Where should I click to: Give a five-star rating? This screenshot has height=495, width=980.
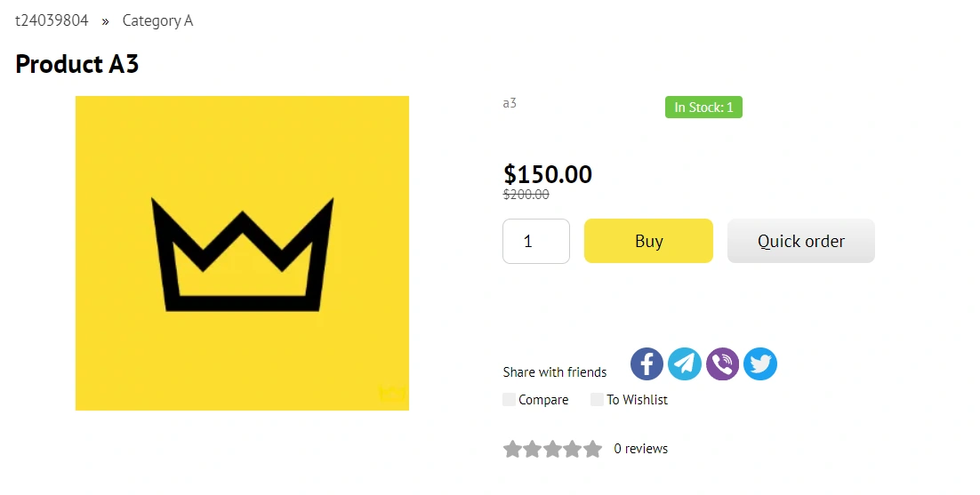point(592,449)
